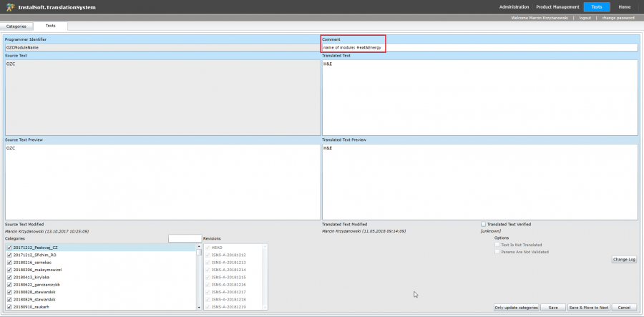Screen dimensions: 644x317
Task: Click the InstalSoft logo icon
Action: tap(8, 7)
